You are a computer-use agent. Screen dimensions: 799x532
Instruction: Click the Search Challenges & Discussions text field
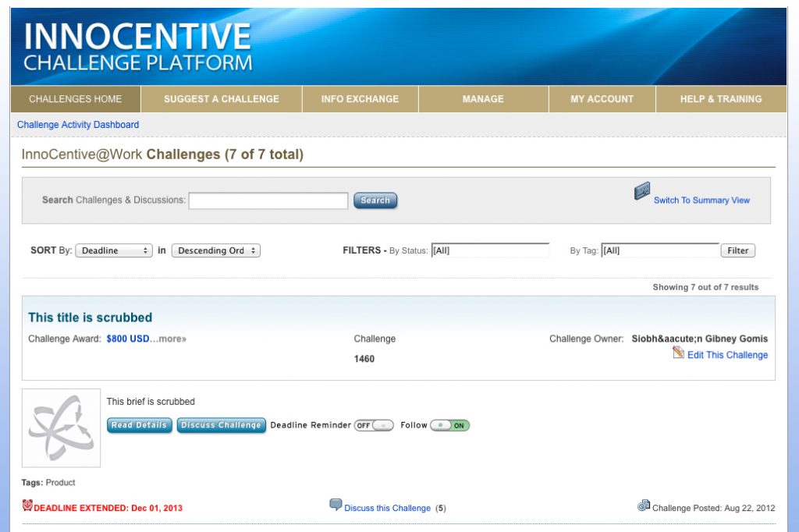pyautogui.click(x=268, y=200)
